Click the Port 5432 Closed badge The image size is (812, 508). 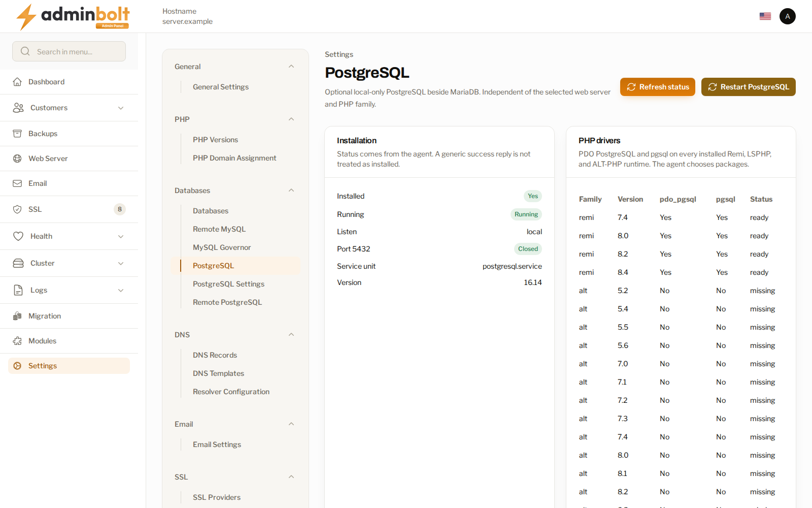coord(528,249)
